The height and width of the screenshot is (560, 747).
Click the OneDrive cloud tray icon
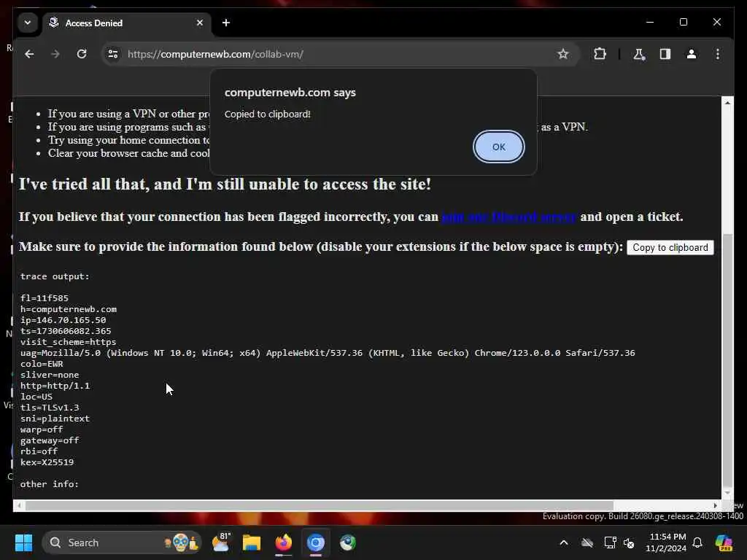pos(587,542)
